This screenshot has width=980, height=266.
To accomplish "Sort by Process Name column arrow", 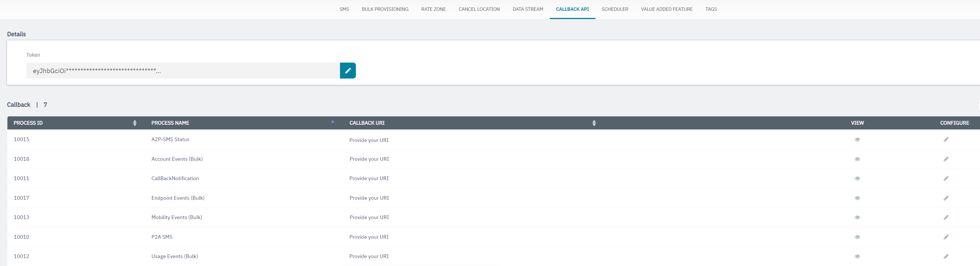I will (x=333, y=122).
